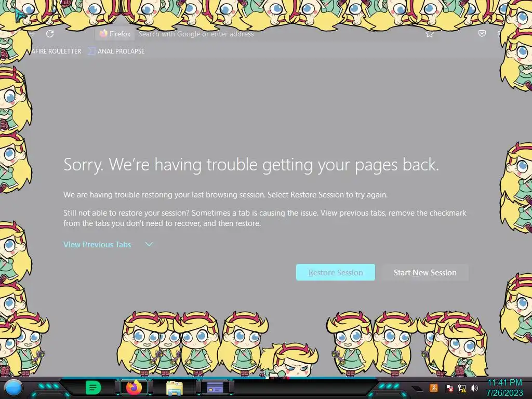Open the Action Center flag icon
Viewport: 532px width, 399px height.
tap(449, 388)
